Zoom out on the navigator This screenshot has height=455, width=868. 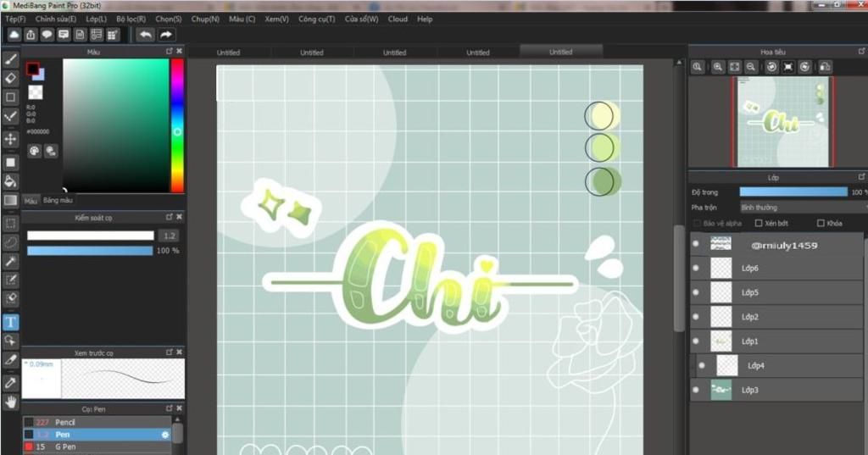point(751,67)
